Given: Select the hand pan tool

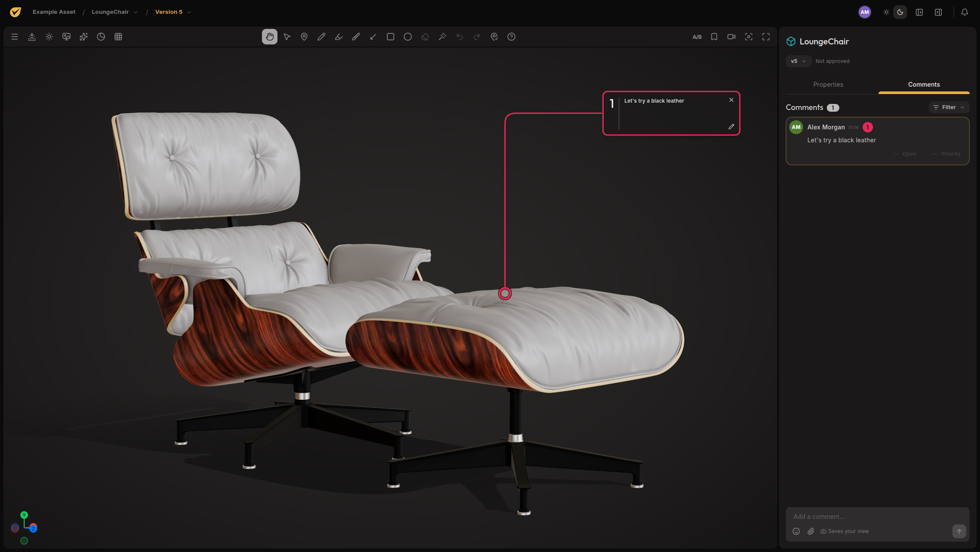Looking at the screenshot, I should coord(270,37).
